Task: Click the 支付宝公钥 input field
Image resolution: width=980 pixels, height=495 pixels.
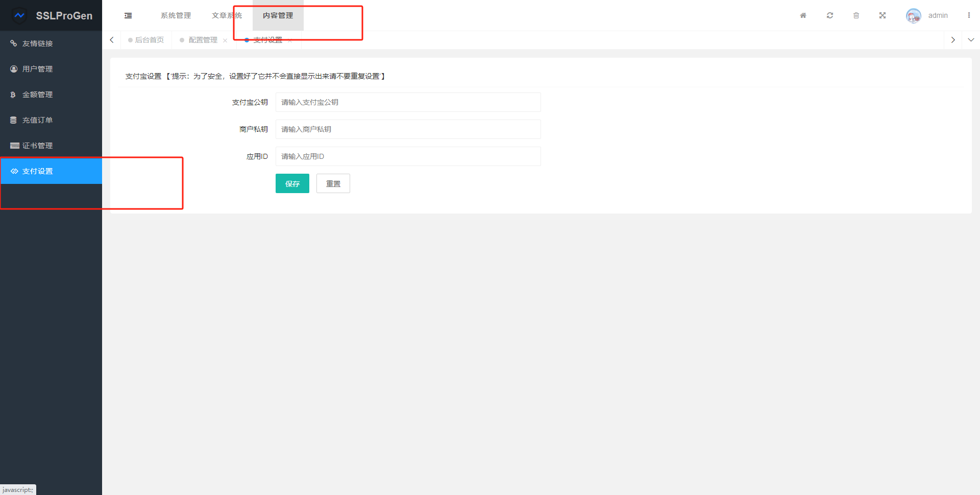Action: pos(408,102)
